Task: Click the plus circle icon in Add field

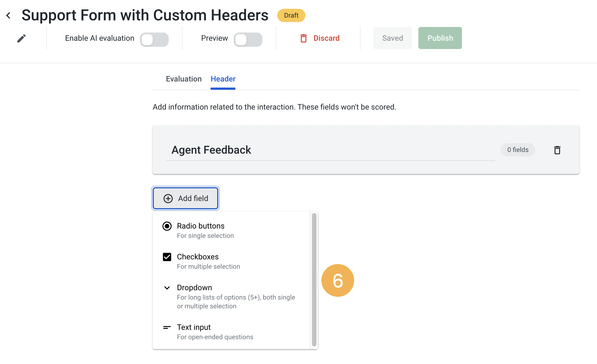Action: point(168,199)
